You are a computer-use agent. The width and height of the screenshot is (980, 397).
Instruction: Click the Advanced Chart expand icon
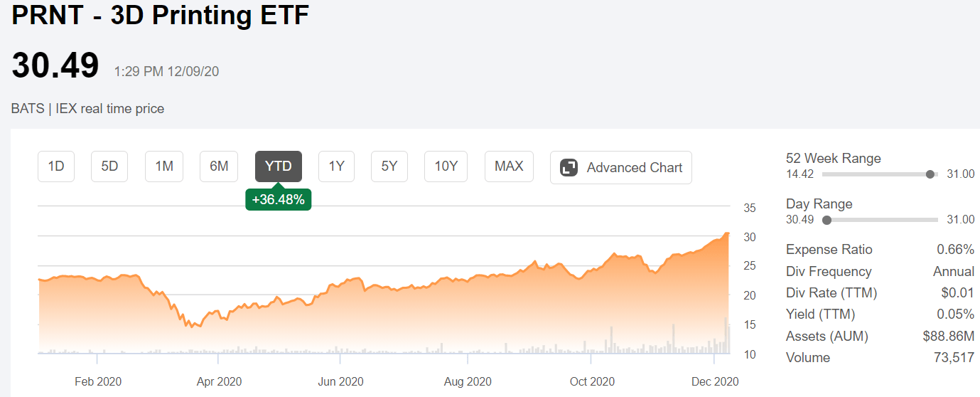point(569,168)
